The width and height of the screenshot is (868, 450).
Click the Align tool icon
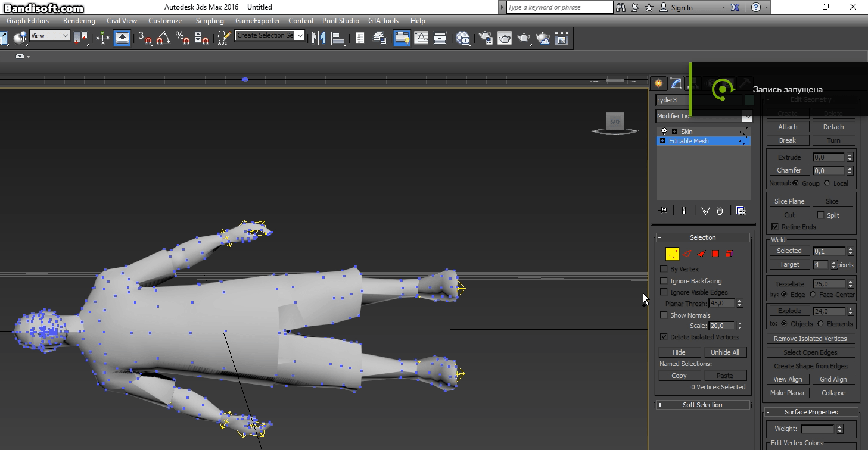point(338,38)
